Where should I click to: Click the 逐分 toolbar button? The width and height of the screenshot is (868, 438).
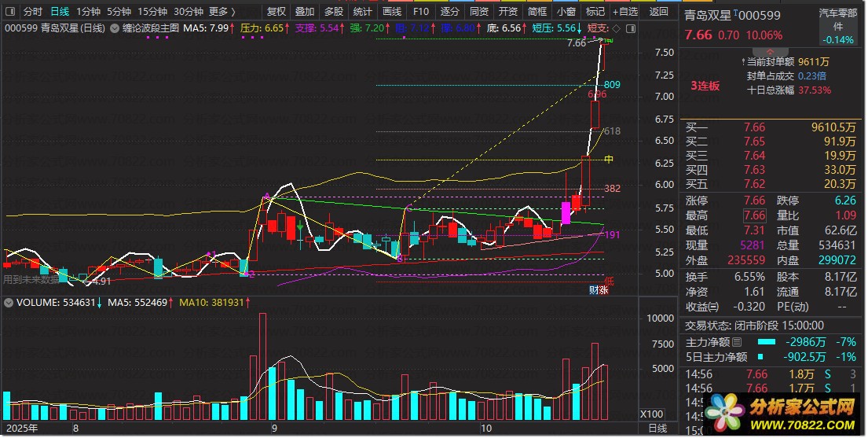[449, 12]
